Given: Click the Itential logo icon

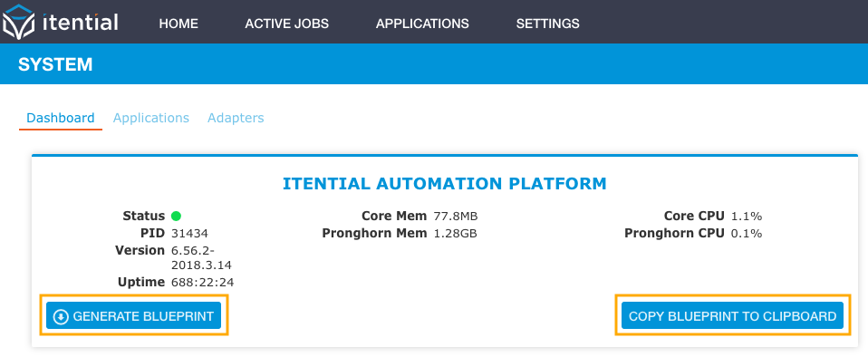Looking at the screenshot, I should tap(18, 21).
